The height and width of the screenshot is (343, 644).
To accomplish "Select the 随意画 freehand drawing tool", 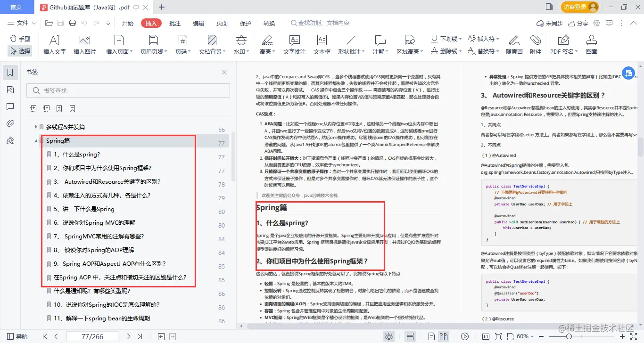I will [x=513, y=44].
